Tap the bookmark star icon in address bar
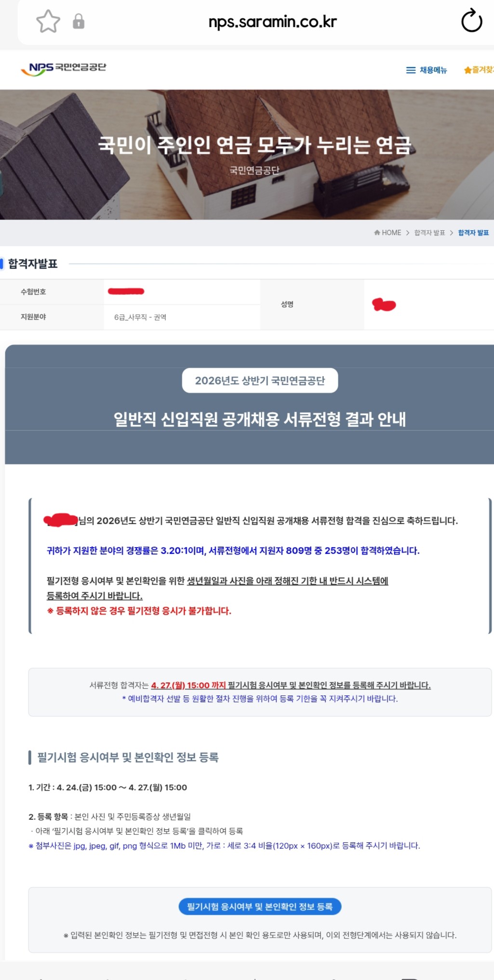This screenshot has height=980, width=494. 48,22
